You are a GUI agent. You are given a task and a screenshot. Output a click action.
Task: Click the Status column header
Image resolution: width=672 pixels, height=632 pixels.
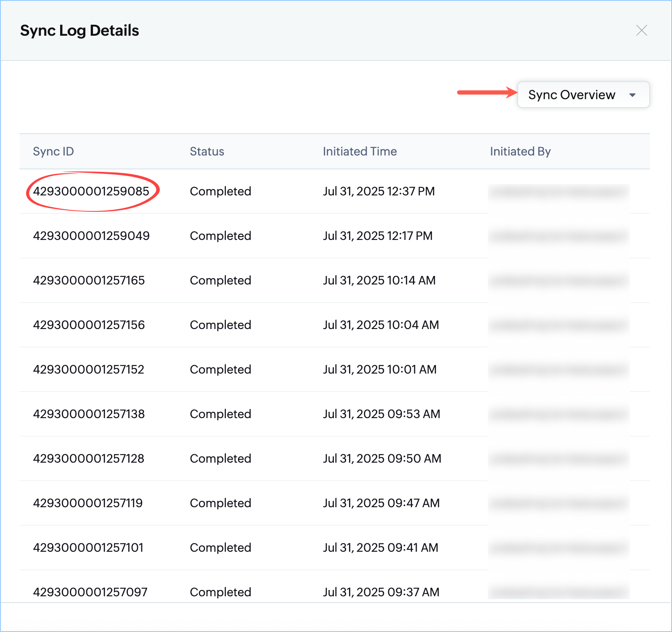[x=207, y=151]
